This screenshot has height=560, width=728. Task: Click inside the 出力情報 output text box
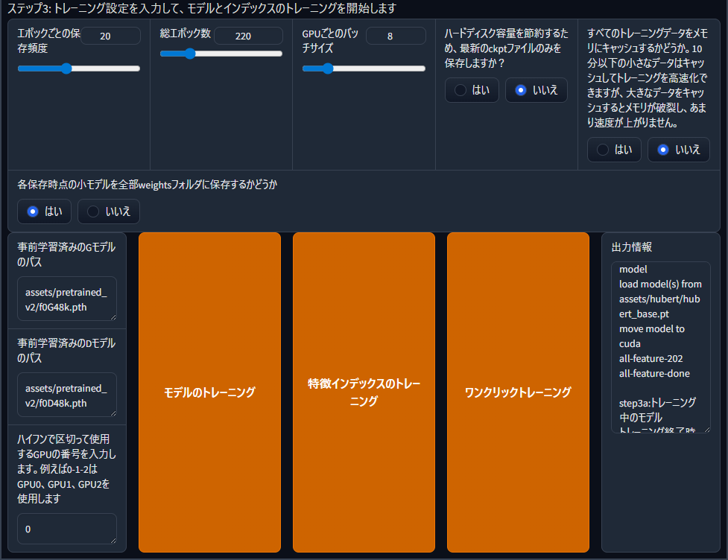[660, 346]
